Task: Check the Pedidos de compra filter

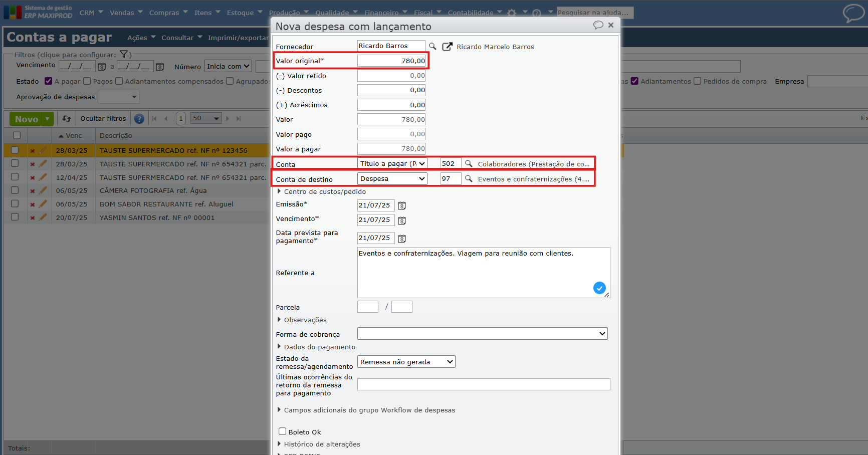Action: [698, 81]
